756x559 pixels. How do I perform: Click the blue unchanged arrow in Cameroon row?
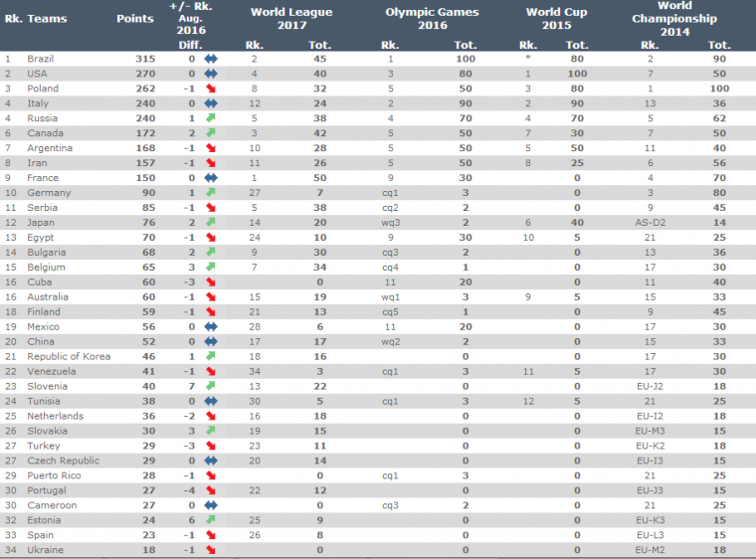point(211,505)
